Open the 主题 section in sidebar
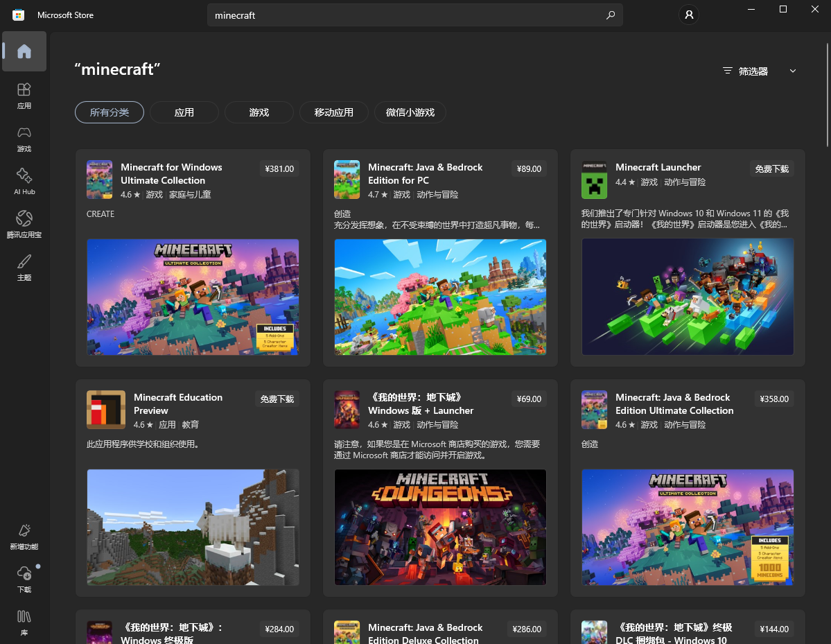Image resolution: width=831 pixels, height=644 pixels. (24, 268)
